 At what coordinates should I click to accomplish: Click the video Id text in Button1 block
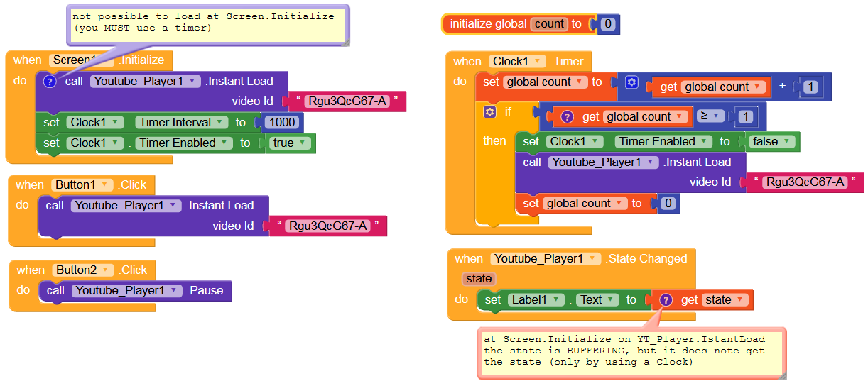[x=233, y=226]
